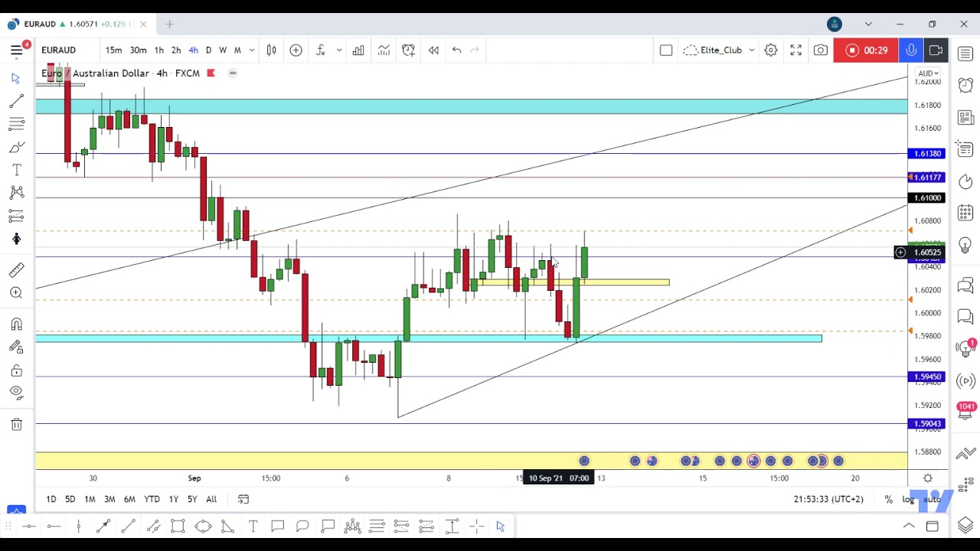Select ellipse tool in favorites toolbar
Viewport: 980px width, 551px height.
tap(203, 526)
